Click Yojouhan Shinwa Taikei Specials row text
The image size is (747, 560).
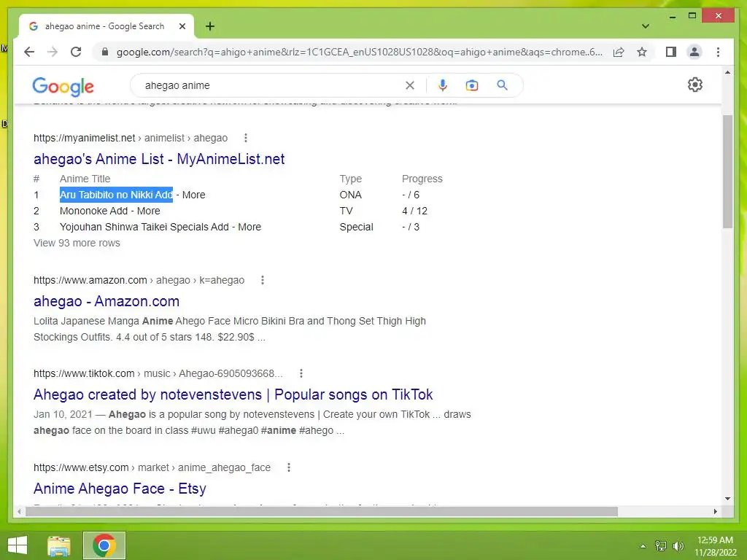[x=160, y=227]
